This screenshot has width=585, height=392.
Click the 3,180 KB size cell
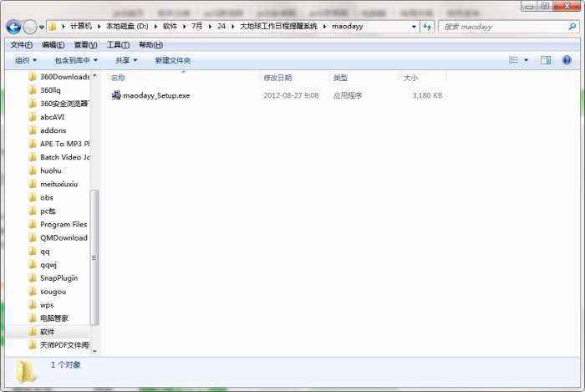pos(427,95)
